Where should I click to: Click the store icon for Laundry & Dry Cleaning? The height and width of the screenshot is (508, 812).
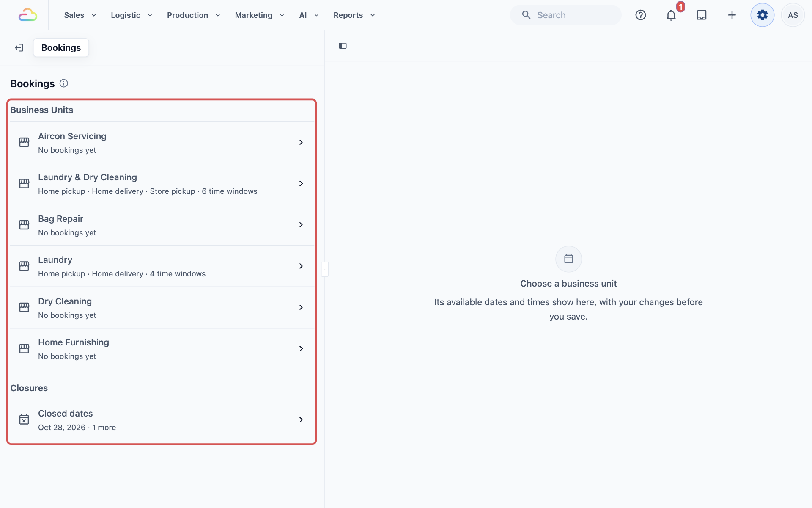click(24, 183)
